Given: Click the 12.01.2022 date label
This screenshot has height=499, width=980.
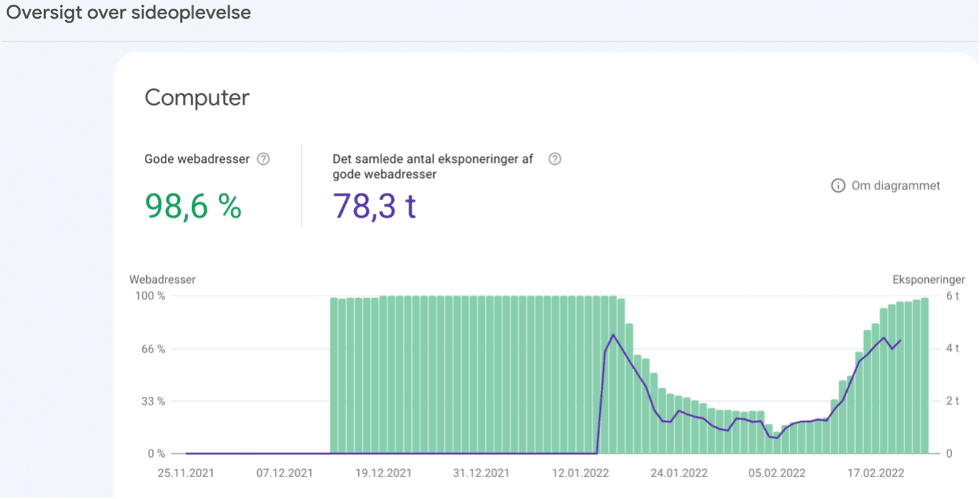Looking at the screenshot, I should [581, 474].
